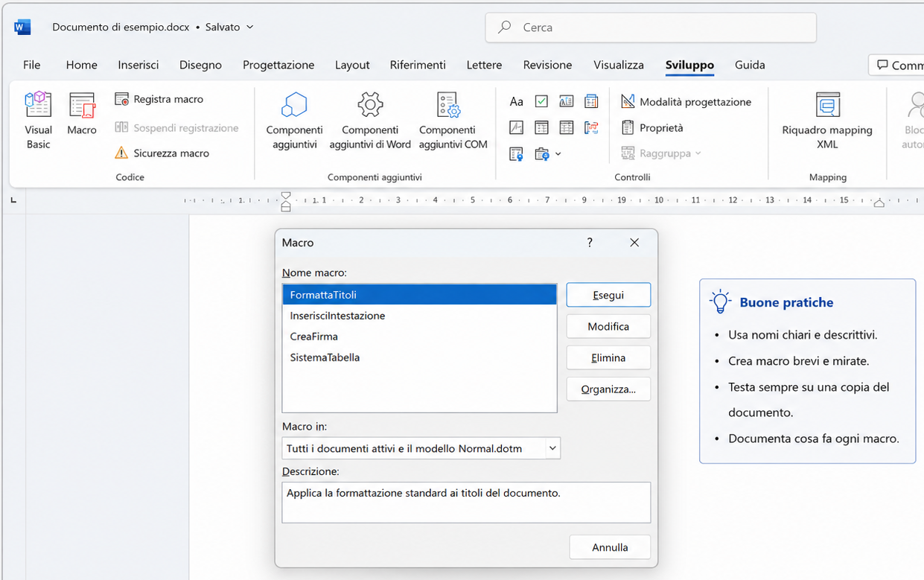Insert picture content control
924x580 pixels.
pos(517,127)
